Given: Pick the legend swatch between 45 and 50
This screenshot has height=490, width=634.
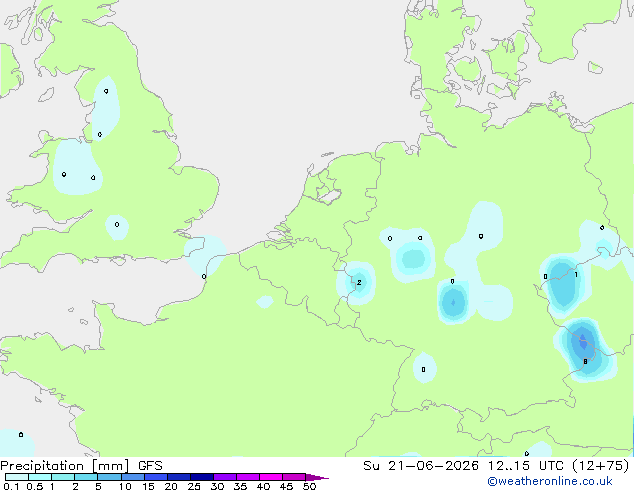Looking at the screenshot, I should pyautogui.click(x=294, y=477).
